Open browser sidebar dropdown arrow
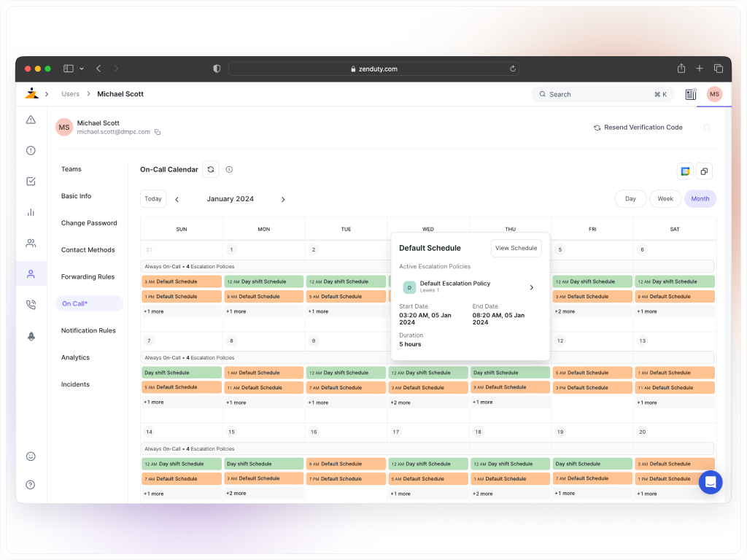Screen dimensions: 747x560 [x=82, y=69]
